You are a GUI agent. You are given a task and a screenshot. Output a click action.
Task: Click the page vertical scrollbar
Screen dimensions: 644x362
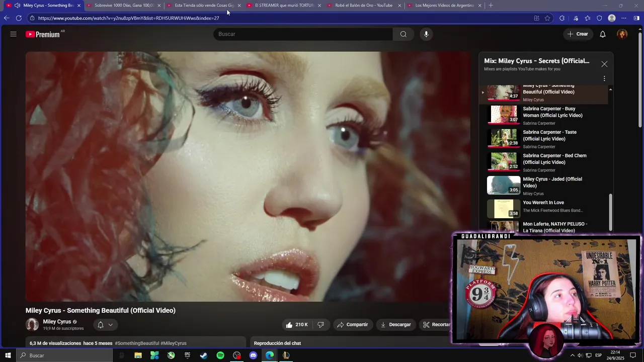tap(640, 80)
